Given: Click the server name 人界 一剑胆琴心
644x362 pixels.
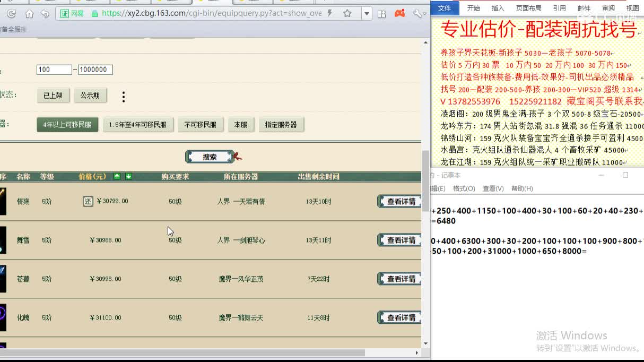Looking at the screenshot, I should click(x=241, y=240).
